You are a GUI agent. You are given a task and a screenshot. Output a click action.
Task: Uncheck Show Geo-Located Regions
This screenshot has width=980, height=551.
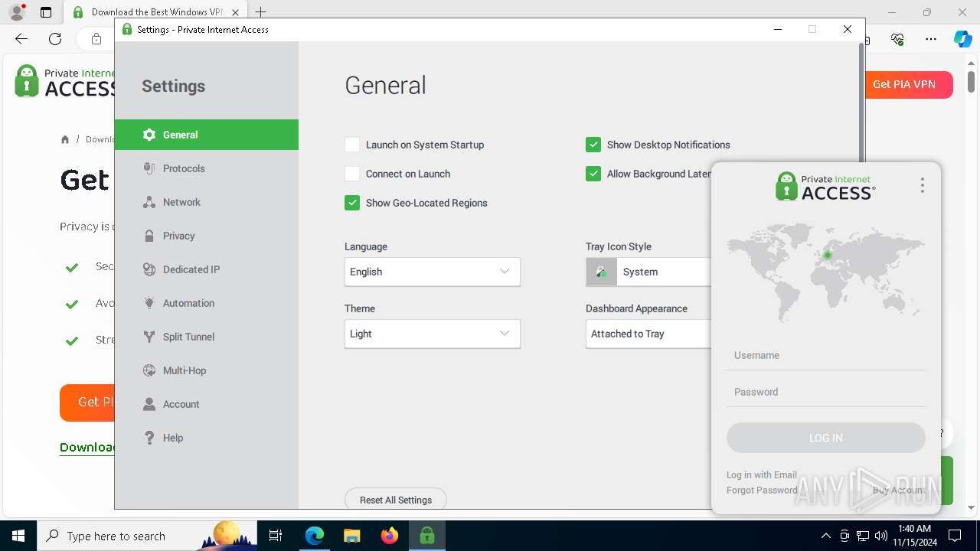coord(352,203)
